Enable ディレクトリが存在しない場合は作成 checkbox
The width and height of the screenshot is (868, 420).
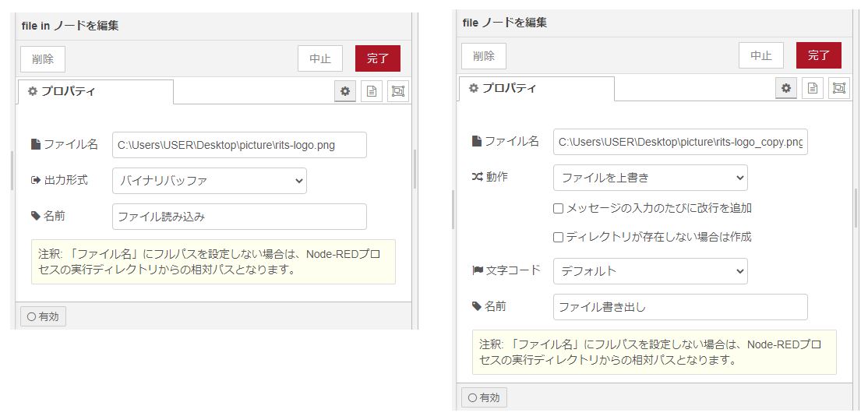(x=558, y=237)
